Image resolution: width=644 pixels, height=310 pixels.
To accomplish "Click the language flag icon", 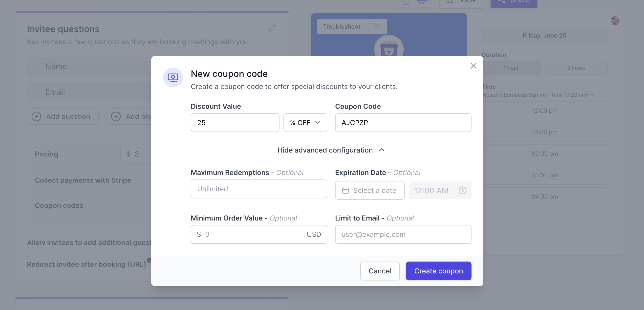I will pyautogui.click(x=615, y=21).
